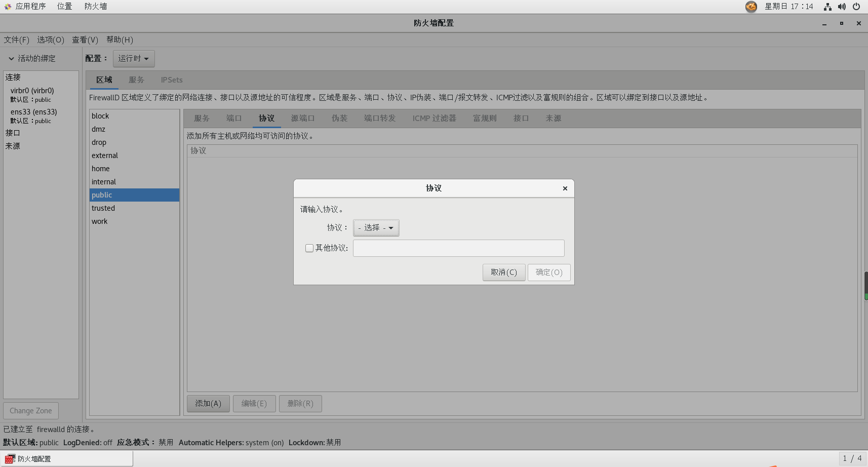Viewport: 868px width, 467px height.
Task: Open the 源端口 sub-tab
Action: pyautogui.click(x=303, y=119)
